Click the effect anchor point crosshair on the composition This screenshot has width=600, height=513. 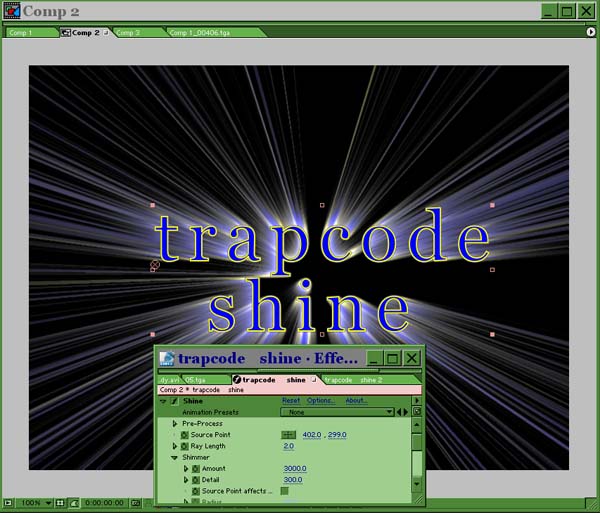coord(155,265)
